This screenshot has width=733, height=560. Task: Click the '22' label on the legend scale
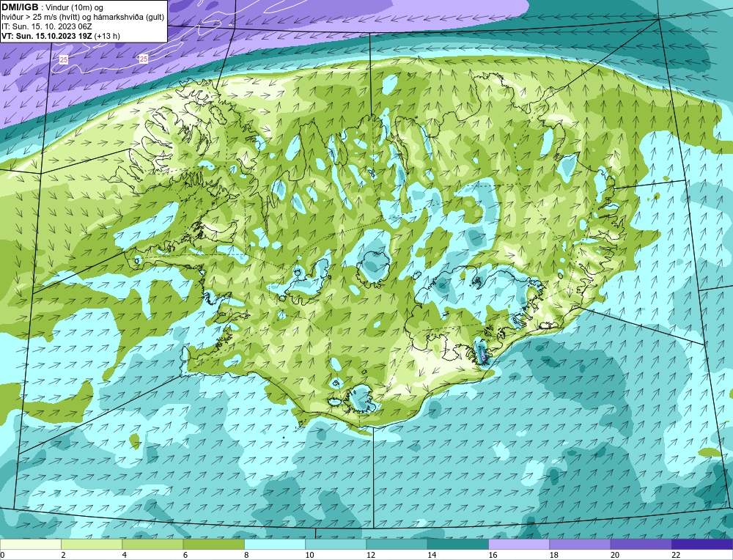(x=676, y=555)
